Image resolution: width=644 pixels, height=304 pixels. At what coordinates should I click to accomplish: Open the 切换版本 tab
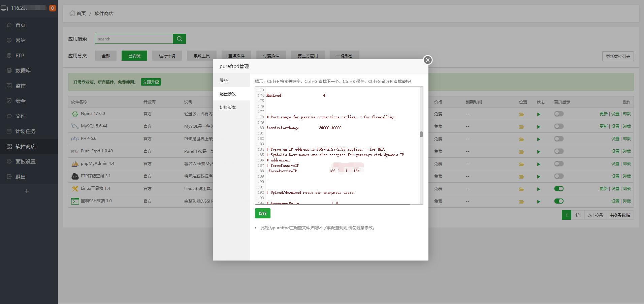coord(228,108)
